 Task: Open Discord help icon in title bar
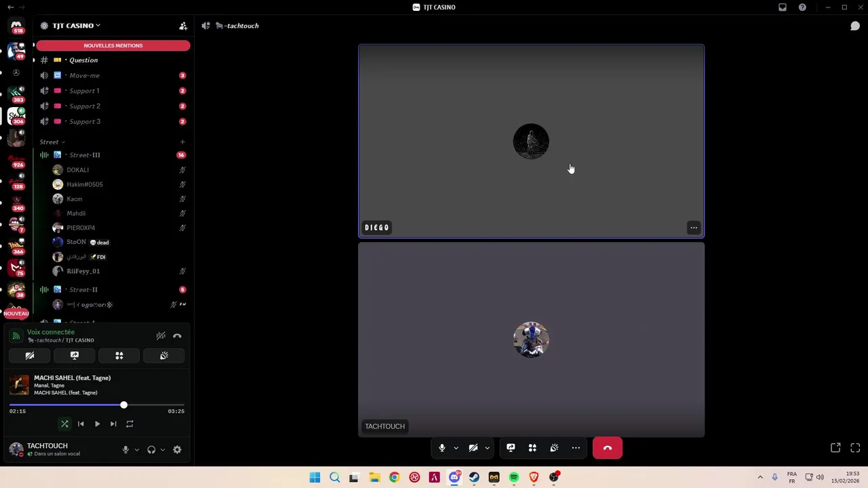(x=802, y=7)
